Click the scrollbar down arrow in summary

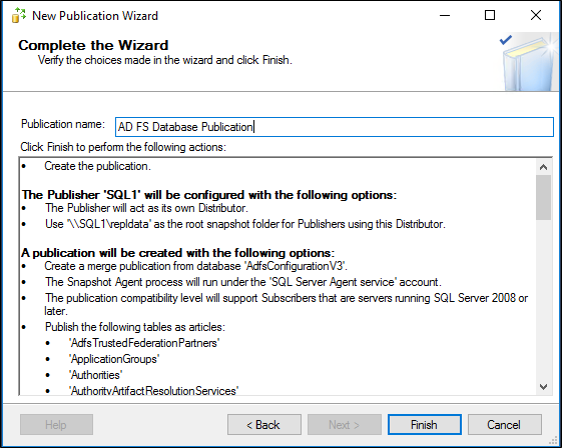543,387
